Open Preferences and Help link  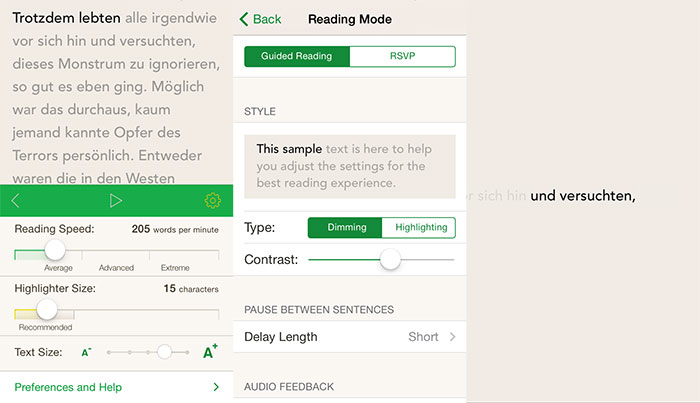[x=68, y=387]
